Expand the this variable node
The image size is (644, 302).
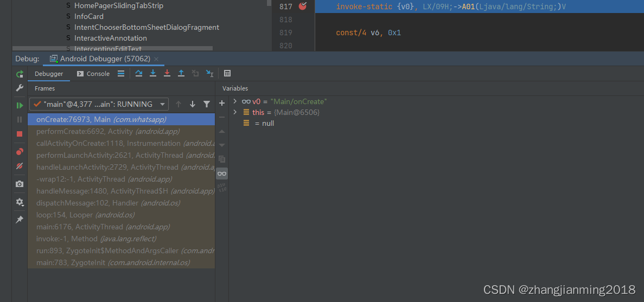[x=235, y=112]
